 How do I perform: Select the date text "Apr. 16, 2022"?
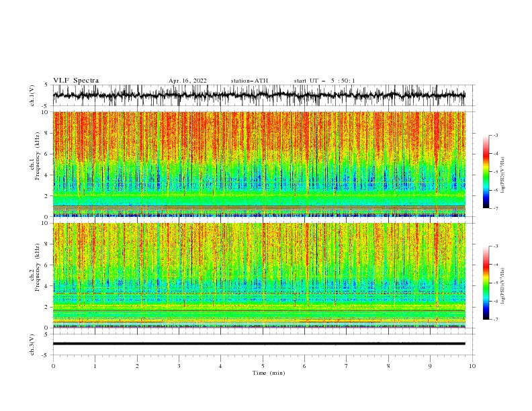click(187, 81)
